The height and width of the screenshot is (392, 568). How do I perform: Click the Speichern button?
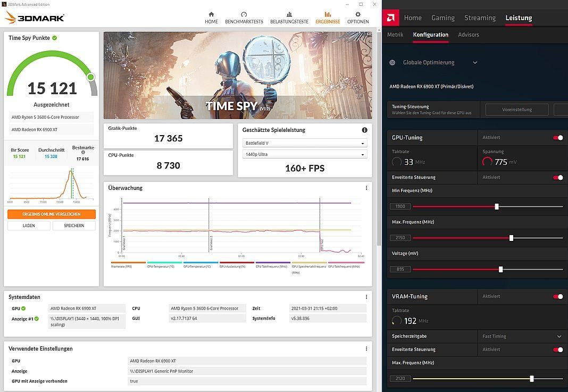74,226
